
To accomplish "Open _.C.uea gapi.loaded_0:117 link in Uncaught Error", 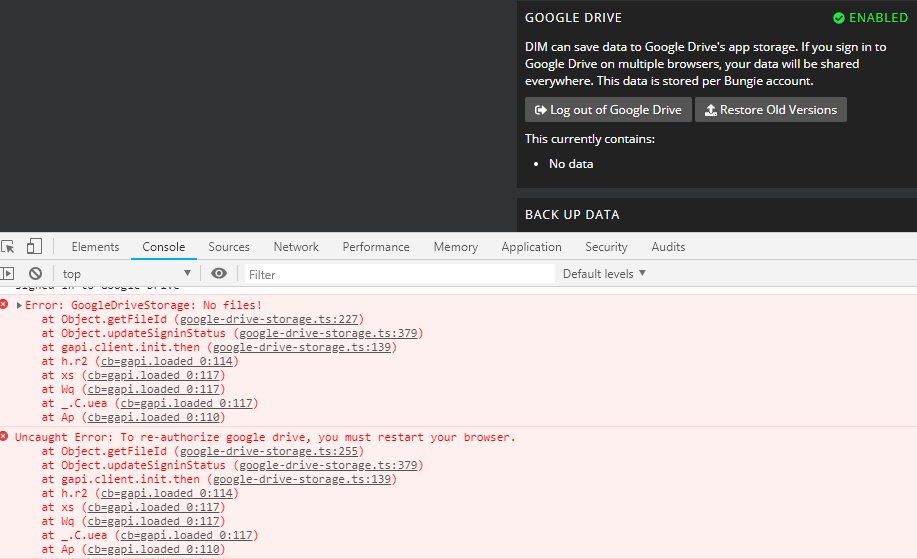I will pyautogui.click(x=187, y=536).
